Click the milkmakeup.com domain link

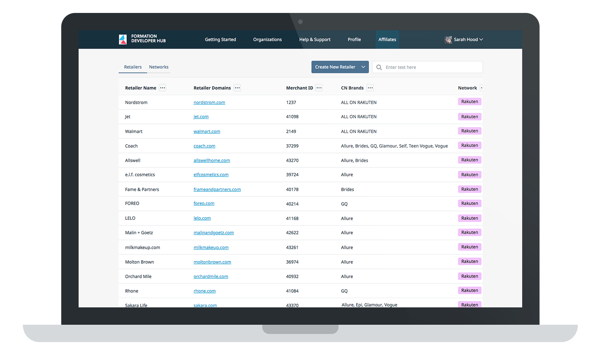[211, 247]
